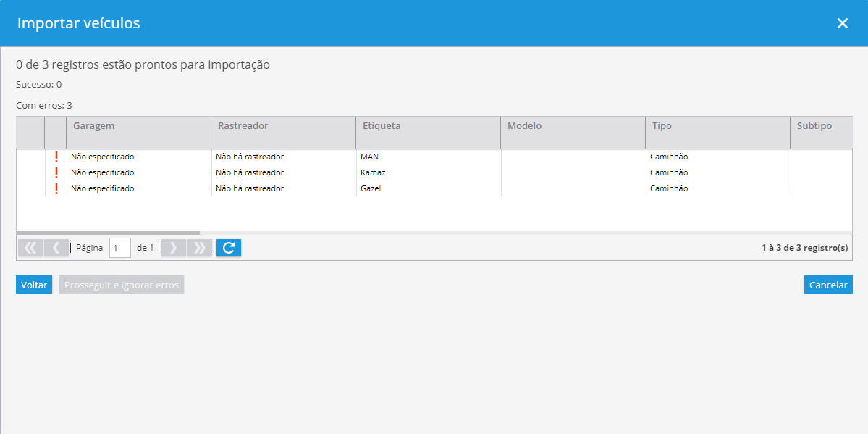Go to first page of records
This screenshot has width=868, height=434.
click(x=30, y=248)
